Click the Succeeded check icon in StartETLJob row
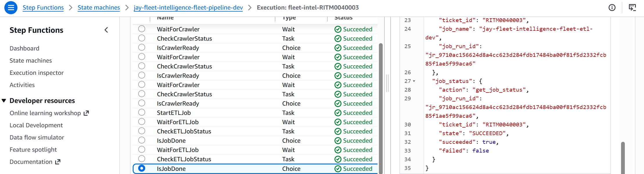 coord(338,113)
